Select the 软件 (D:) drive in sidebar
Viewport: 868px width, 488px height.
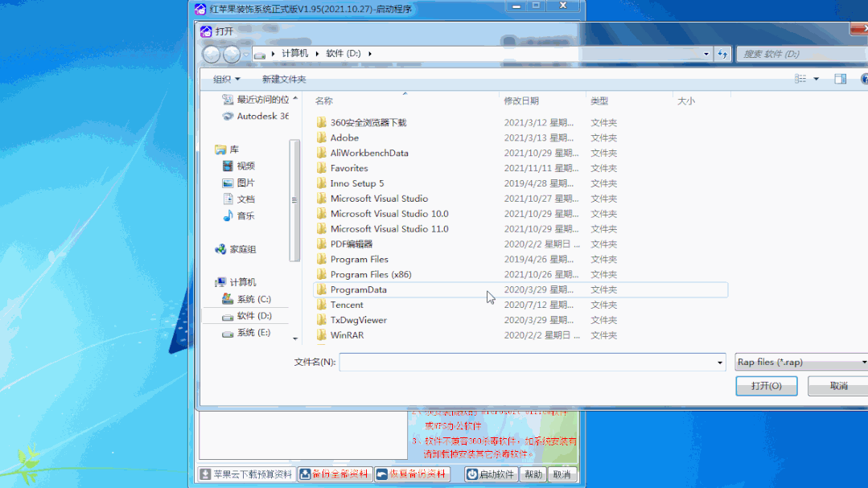247,315
